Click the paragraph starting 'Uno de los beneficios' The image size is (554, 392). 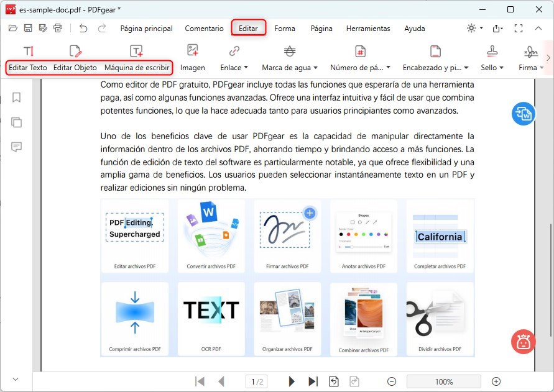click(x=287, y=162)
